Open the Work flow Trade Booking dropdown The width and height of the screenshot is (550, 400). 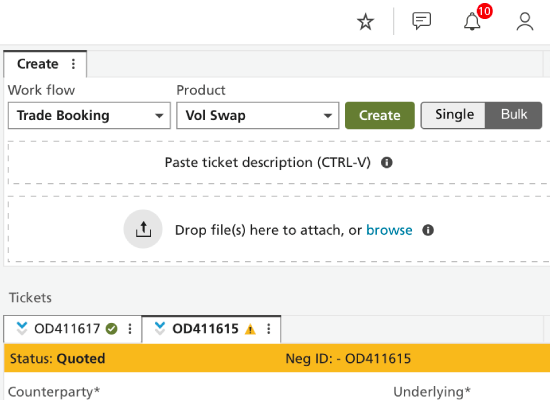pos(89,115)
